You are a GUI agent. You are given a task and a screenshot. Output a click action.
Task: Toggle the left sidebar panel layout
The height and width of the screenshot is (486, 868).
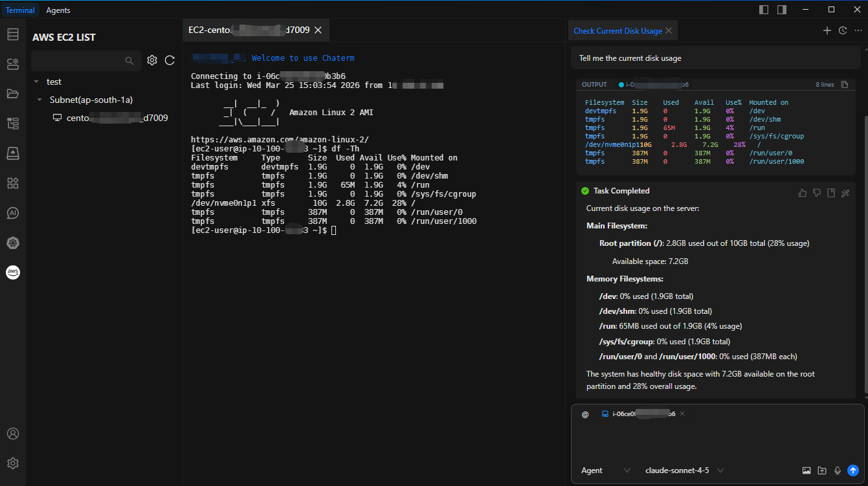click(764, 10)
